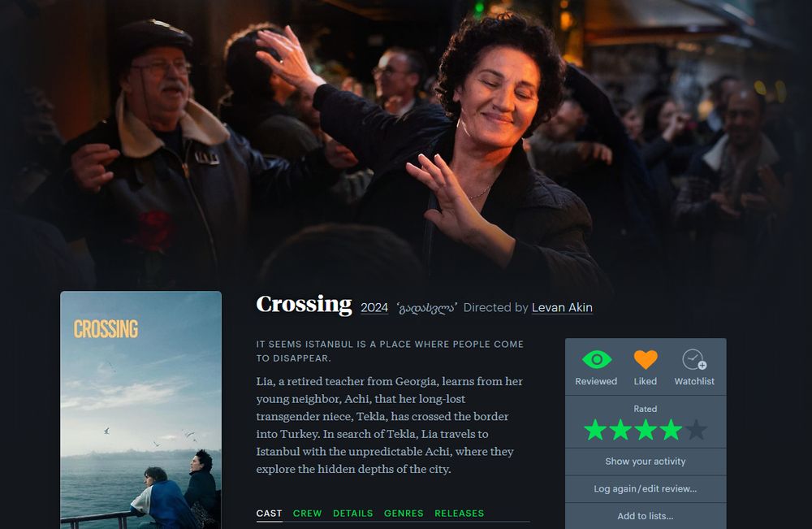The width and height of the screenshot is (812, 529).
Task: Open the Genres tab
Action: coord(404,514)
